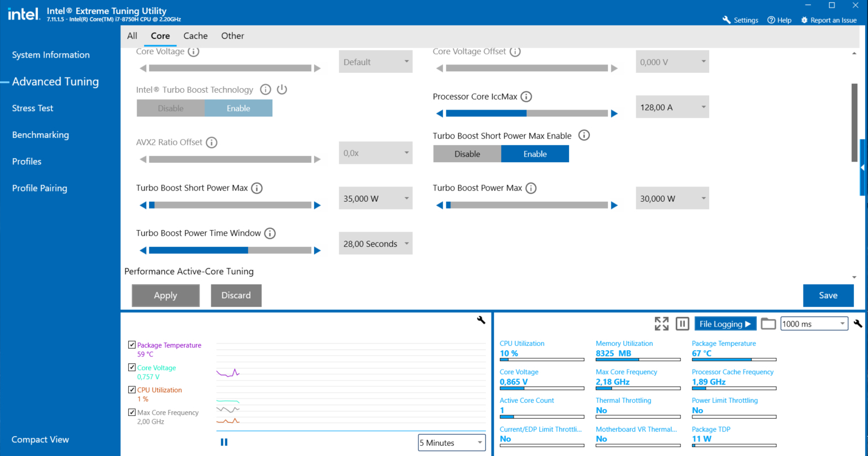Open the Settings wrench icon
868x456 pixels.
click(x=727, y=20)
